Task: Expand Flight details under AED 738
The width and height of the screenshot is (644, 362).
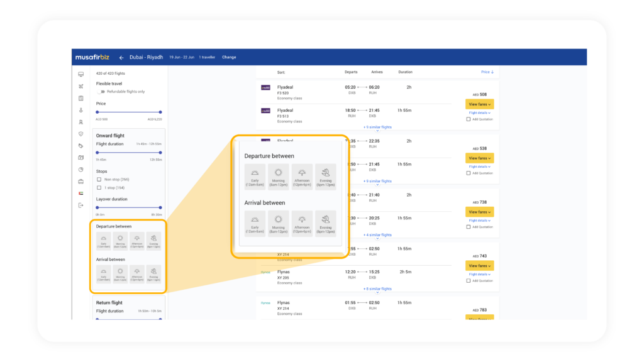Action: [x=479, y=221]
